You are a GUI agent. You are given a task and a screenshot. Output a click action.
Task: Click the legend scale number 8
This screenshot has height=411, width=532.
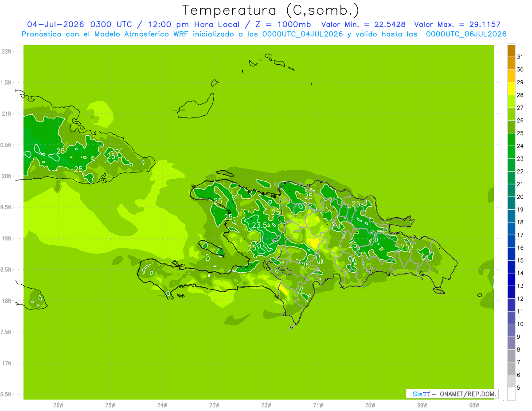pyautogui.click(x=519, y=350)
